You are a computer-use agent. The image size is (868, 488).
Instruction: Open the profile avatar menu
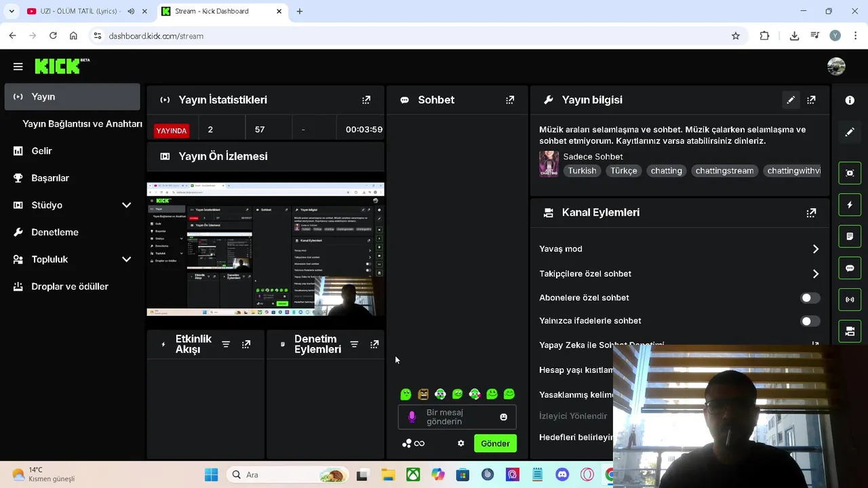(836, 66)
